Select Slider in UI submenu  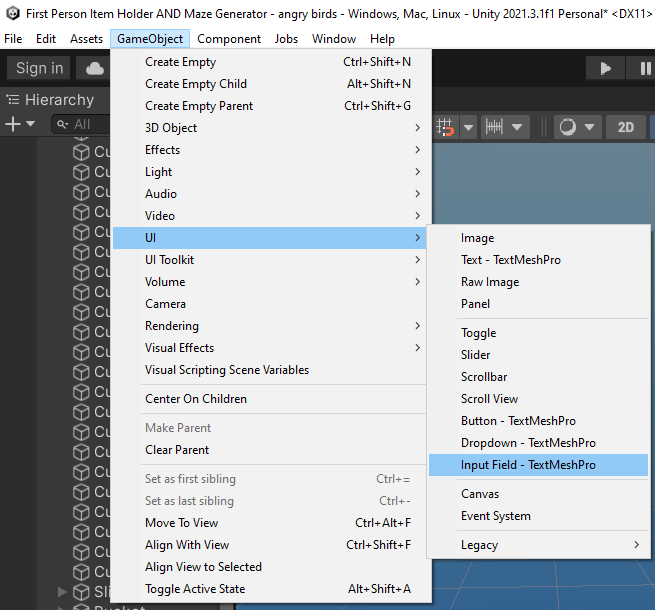coord(538,355)
